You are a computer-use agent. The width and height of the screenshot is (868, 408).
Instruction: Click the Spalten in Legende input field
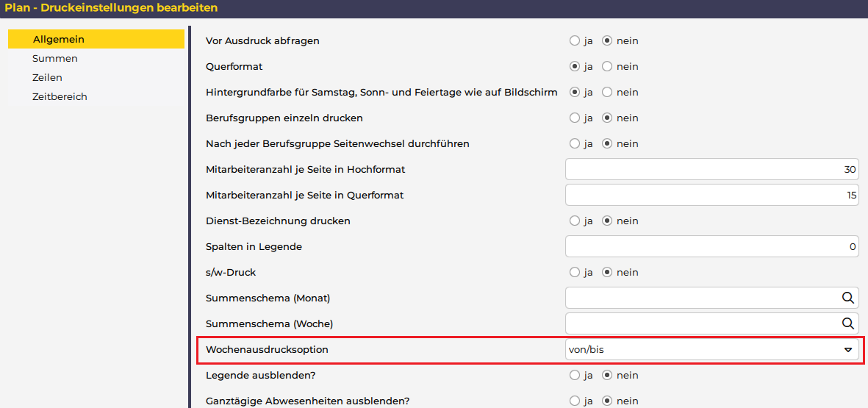coord(711,247)
